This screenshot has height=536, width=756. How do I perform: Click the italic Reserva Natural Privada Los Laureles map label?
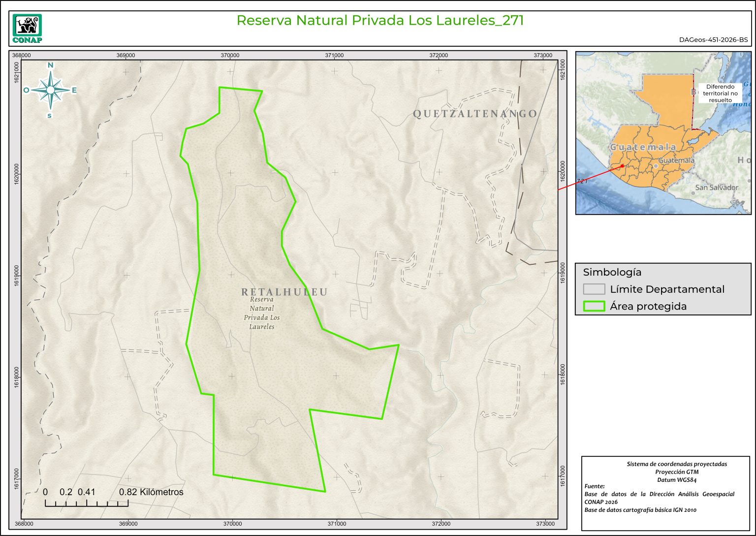click(262, 313)
